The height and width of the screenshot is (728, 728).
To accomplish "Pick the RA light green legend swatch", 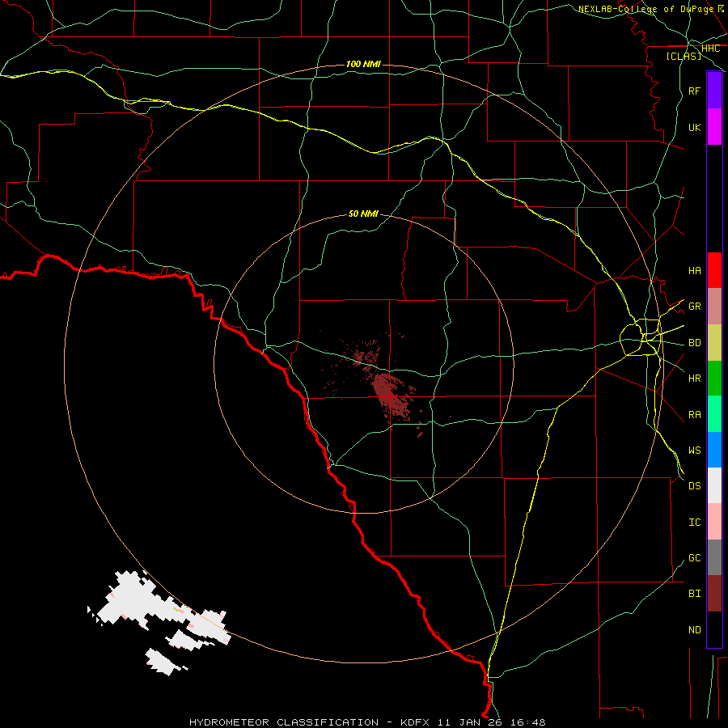I will 714,414.
